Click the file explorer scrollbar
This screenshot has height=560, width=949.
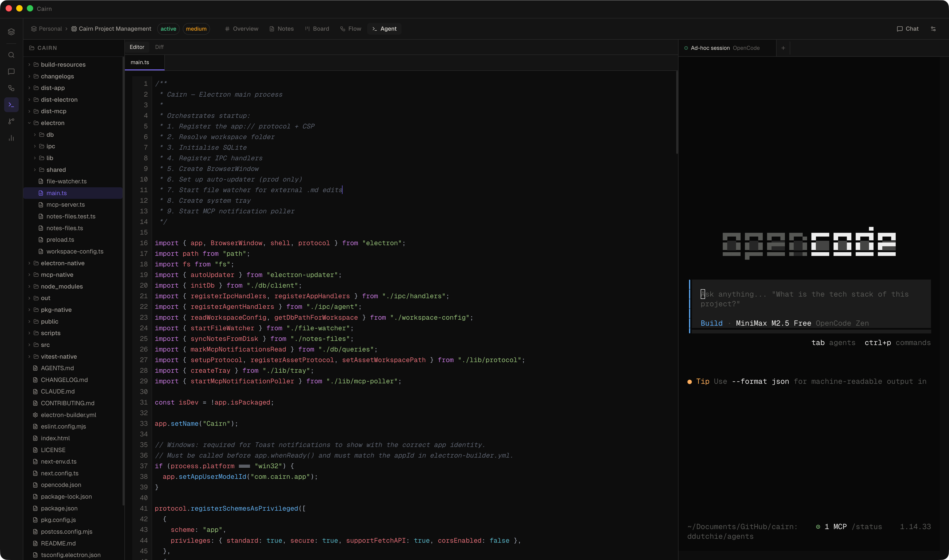[x=123, y=281]
